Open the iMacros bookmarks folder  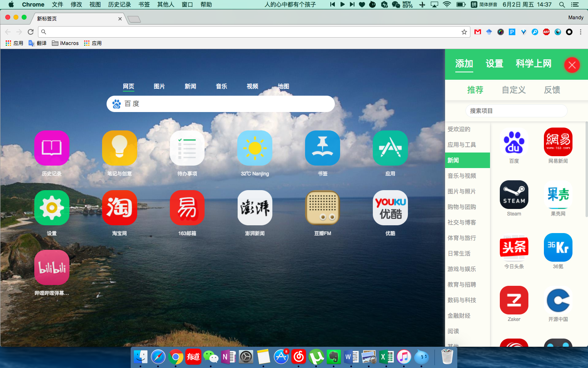(x=65, y=43)
